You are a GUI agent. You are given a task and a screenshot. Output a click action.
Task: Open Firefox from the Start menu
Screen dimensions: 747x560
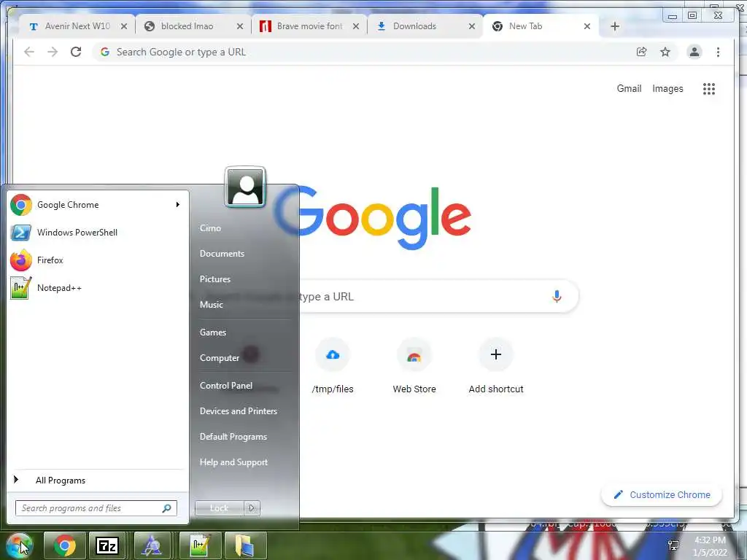(96, 260)
